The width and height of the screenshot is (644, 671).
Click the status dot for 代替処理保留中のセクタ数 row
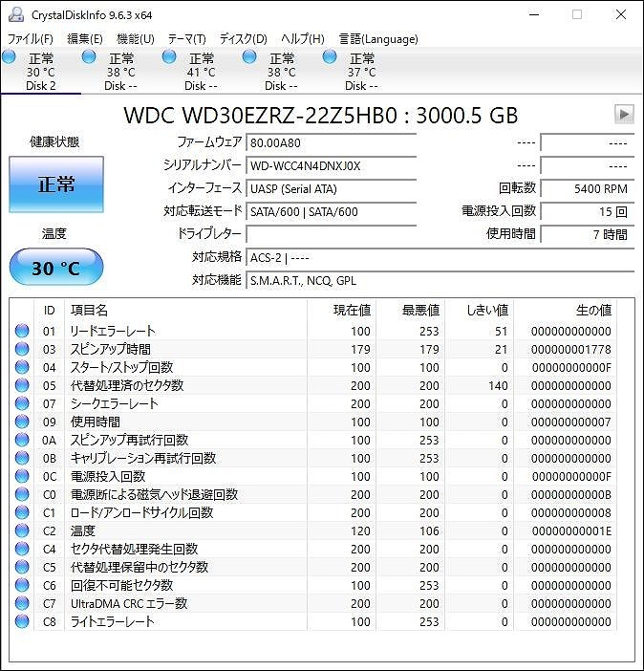click(x=22, y=567)
